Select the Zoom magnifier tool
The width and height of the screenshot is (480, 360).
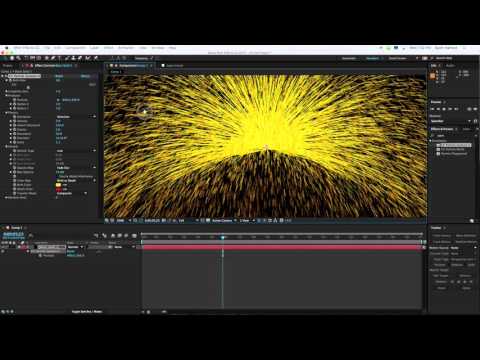(x=18, y=58)
